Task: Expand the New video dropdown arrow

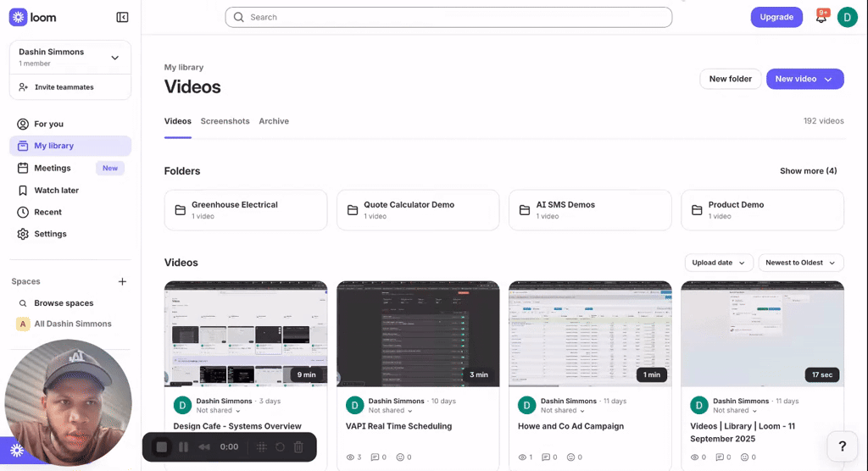Action: [828, 79]
